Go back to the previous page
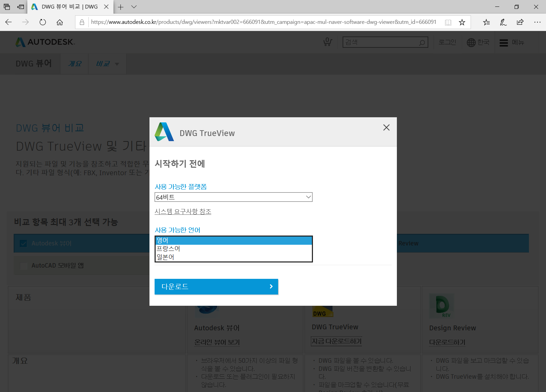 pyautogui.click(x=9, y=22)
